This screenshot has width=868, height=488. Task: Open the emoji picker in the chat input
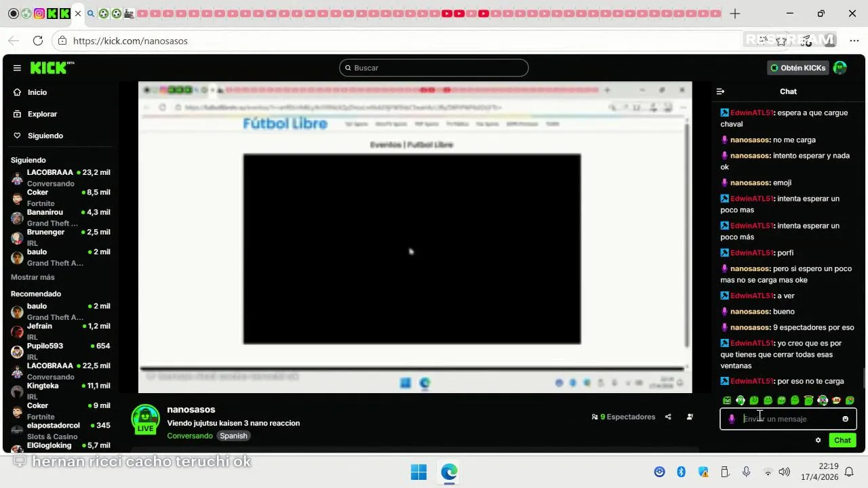pyautogui.click(x=845, y=419)
